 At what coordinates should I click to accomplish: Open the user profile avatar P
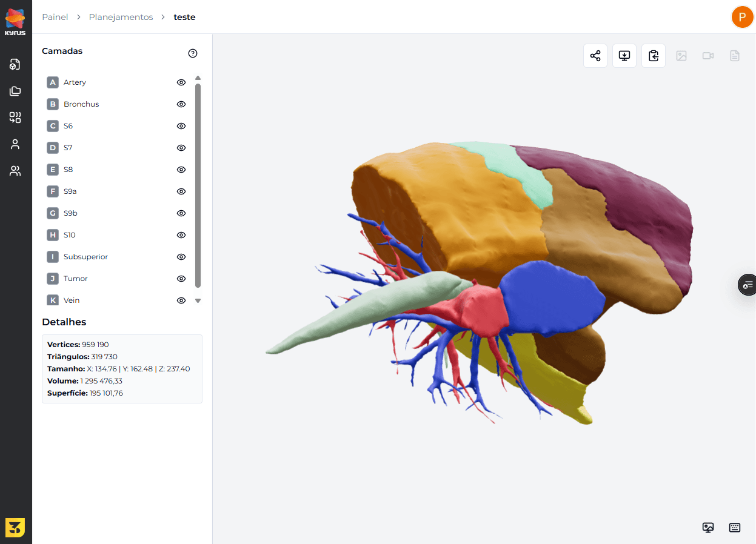(x=741, y=17)
